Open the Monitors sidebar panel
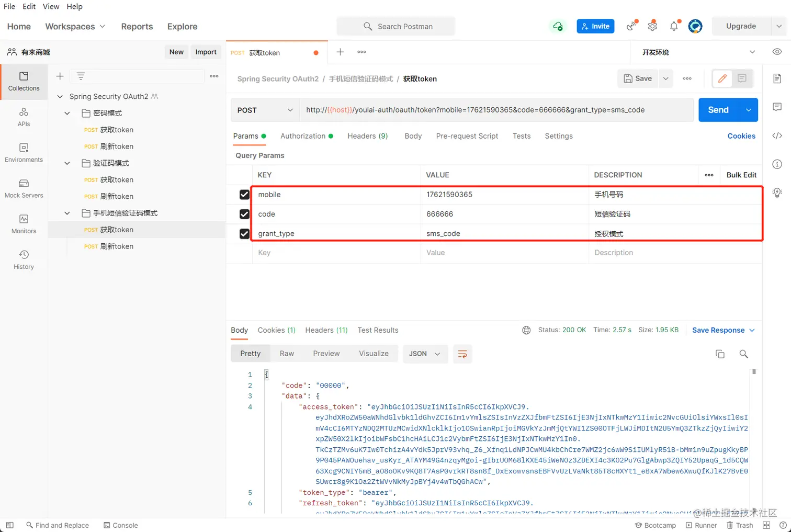The width and height of the screenshot is (791, 532). [x=24, y=224]
